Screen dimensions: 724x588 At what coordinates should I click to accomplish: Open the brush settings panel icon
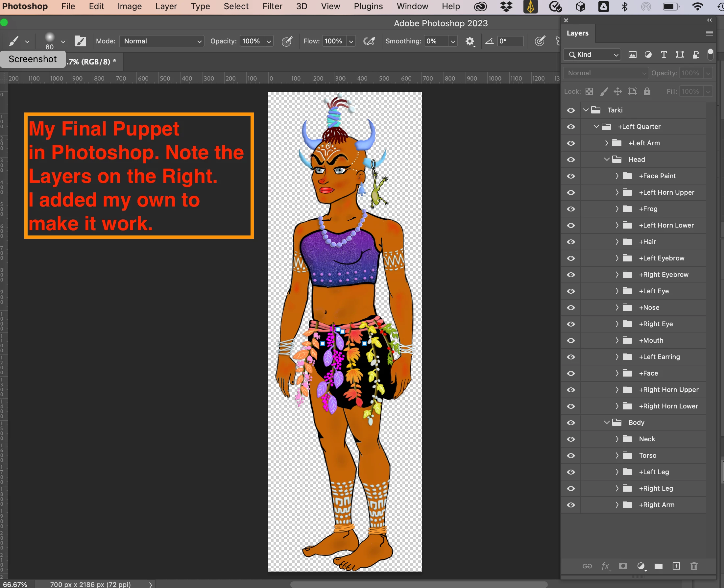[x=80, y=41]
